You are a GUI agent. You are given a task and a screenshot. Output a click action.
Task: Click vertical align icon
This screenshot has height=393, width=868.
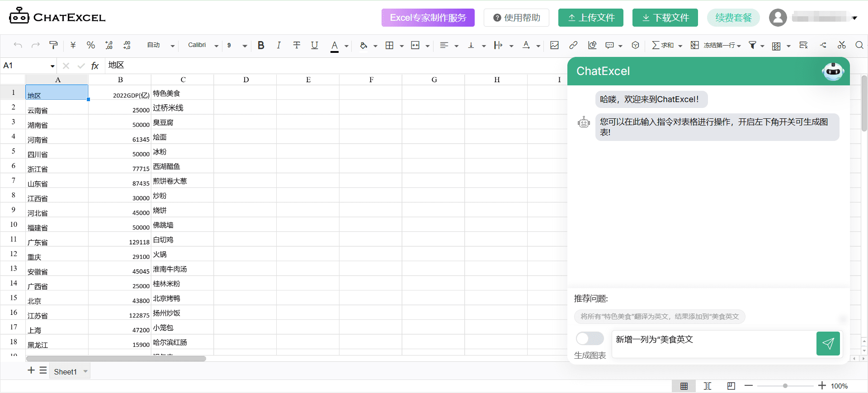(x=471, y=45)
